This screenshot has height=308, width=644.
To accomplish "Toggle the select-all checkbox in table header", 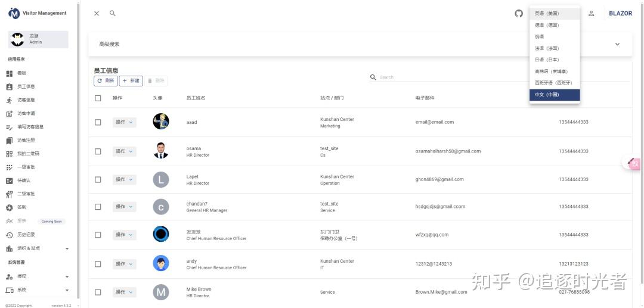I will [98, 98].
